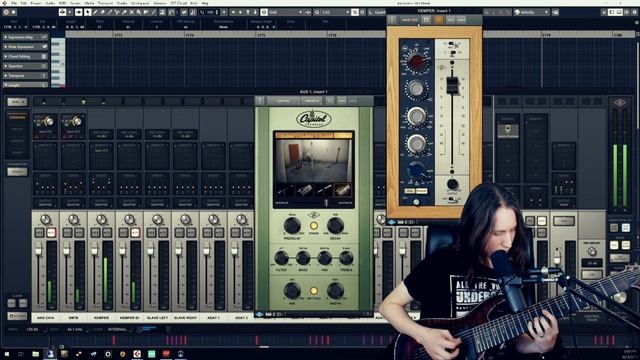This screenshot has height=360, width=640.
Task: Expand Quantize inspector section
Action: (25, 66)
